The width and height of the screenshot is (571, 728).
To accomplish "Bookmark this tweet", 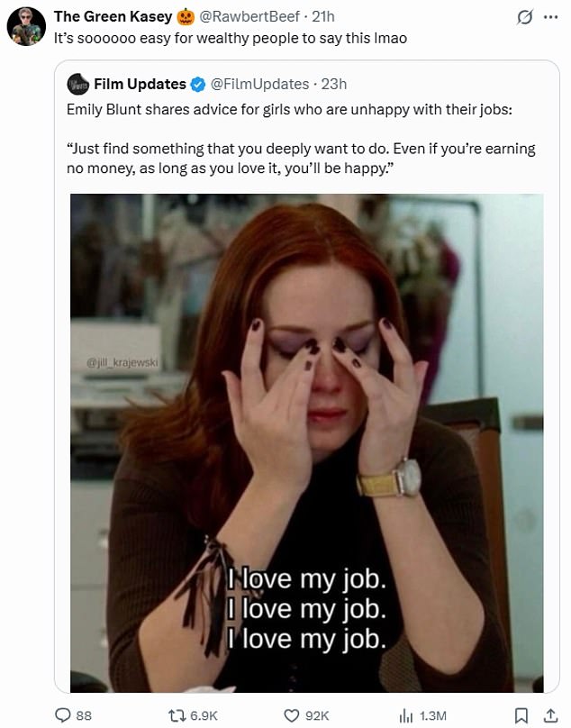I will pyautogui.click(x=521, y=715).
